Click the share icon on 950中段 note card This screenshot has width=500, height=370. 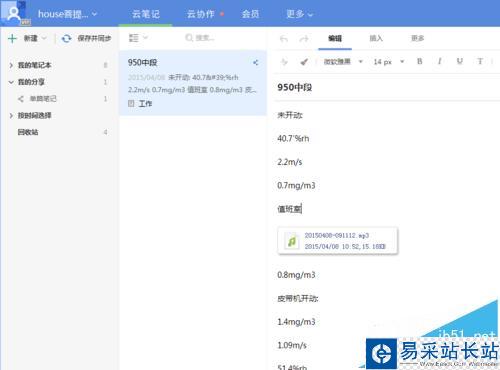click(255, 62)
